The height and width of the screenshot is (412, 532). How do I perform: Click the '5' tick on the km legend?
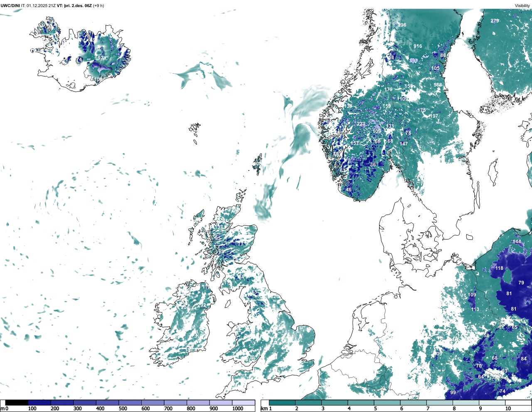[x=375, y=409]
